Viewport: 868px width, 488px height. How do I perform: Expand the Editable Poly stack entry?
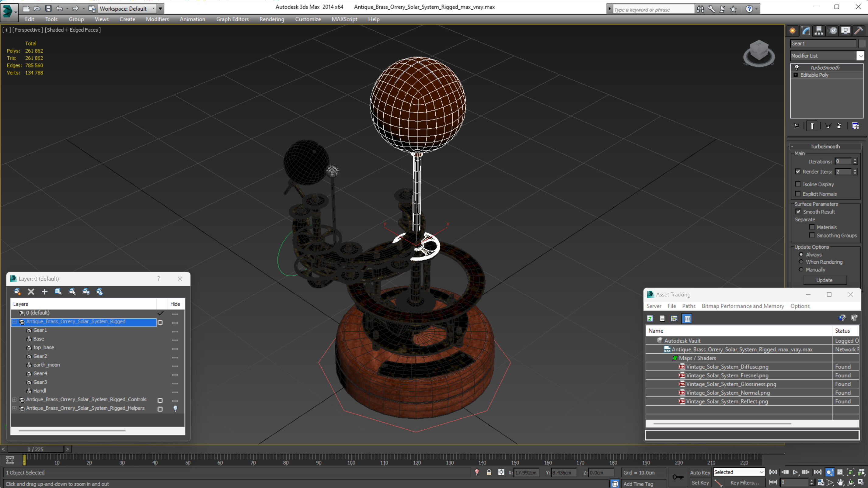point(796,75)
